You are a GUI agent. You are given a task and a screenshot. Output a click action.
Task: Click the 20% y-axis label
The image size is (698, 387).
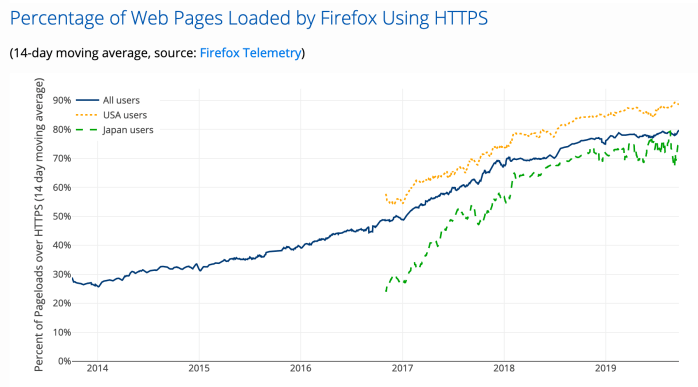[62, 303]
